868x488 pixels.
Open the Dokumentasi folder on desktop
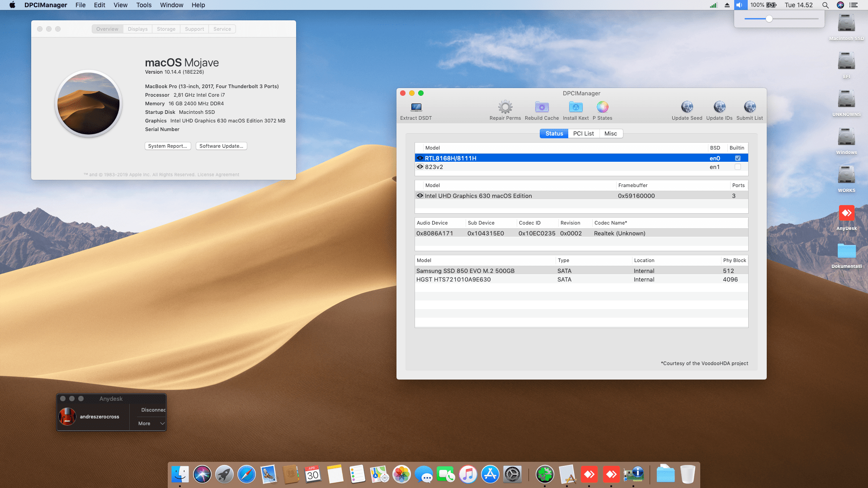(x=846, y=251)
